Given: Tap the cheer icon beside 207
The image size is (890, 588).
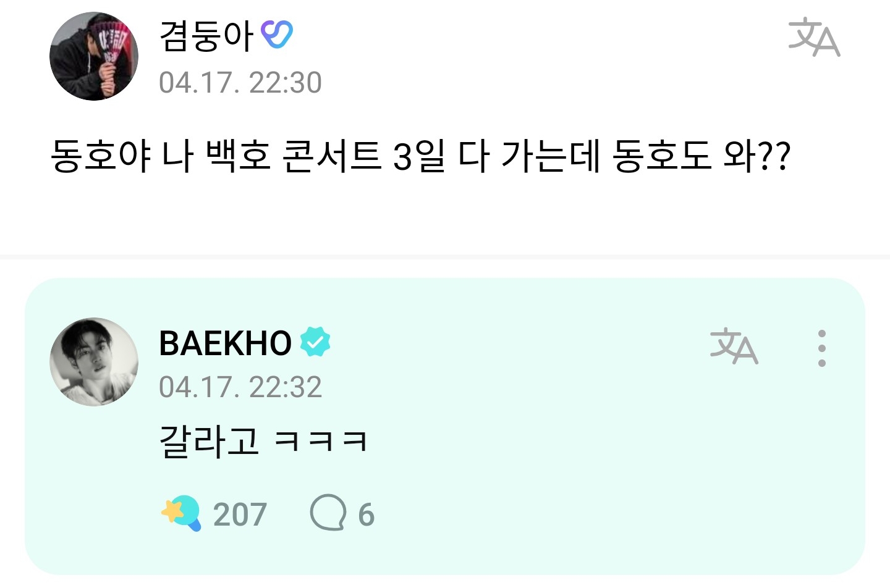Looking at the screenshot, I should [181, 513].
